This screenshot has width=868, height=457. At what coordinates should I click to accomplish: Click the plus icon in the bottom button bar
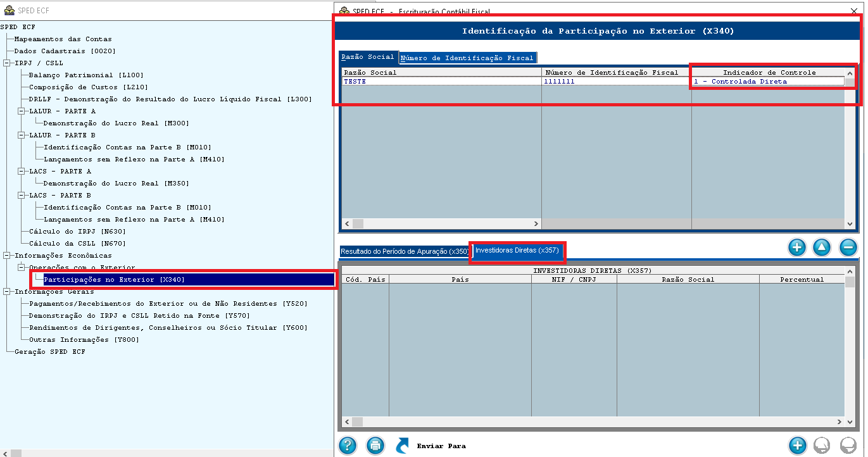[797, 446]
